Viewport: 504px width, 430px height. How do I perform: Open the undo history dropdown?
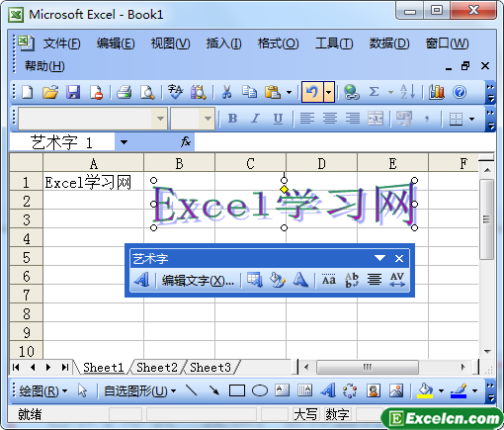(x=329, y=92)
